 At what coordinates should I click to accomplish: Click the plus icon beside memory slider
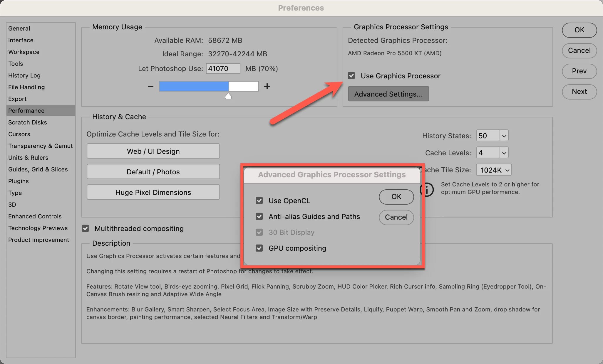tap(267, 86)
